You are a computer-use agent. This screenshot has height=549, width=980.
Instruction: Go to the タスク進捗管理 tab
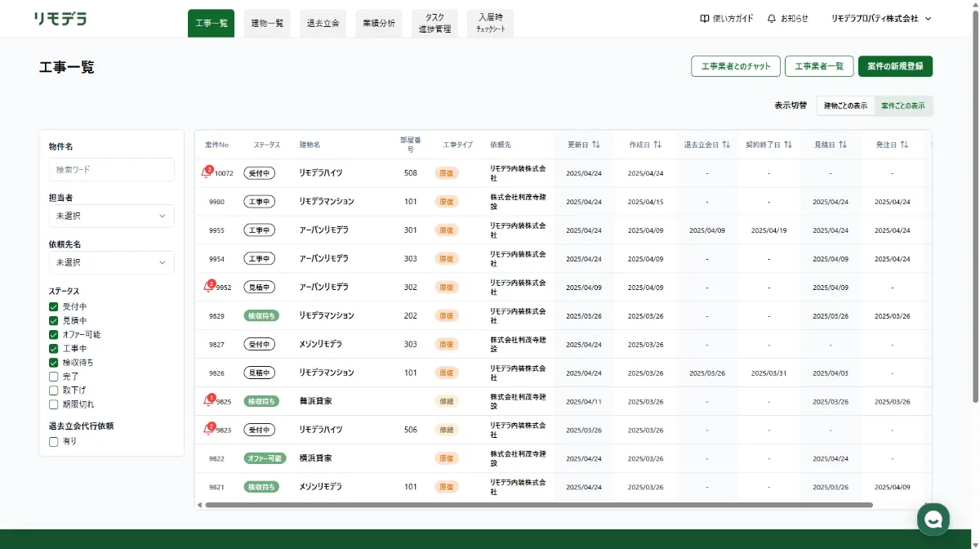coord(435,24)
